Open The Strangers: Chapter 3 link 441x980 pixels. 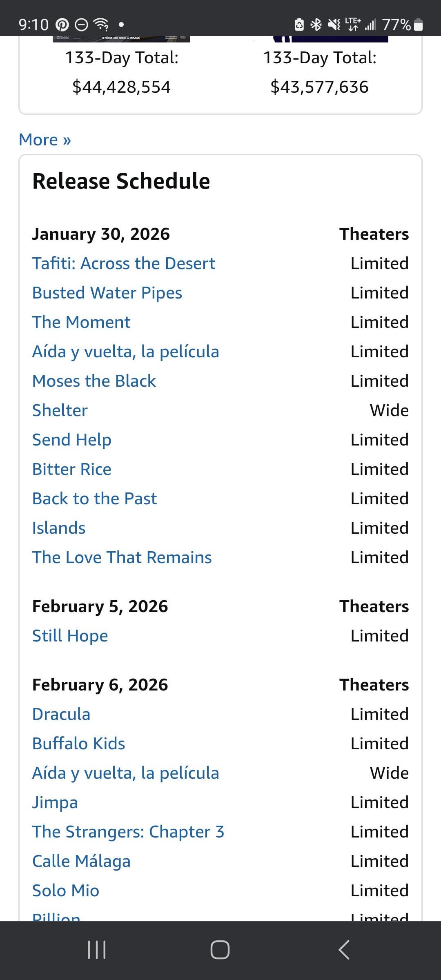[x=128, y=832]
